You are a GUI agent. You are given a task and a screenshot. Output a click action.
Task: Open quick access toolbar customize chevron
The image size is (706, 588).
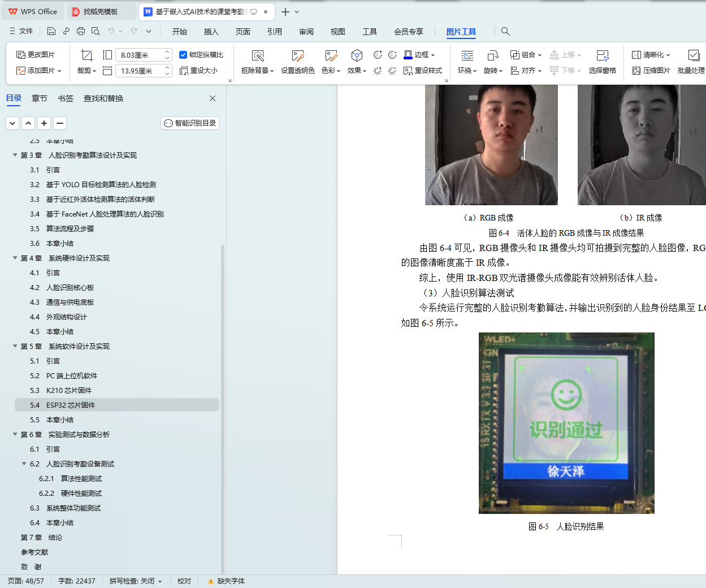point(149,31)
